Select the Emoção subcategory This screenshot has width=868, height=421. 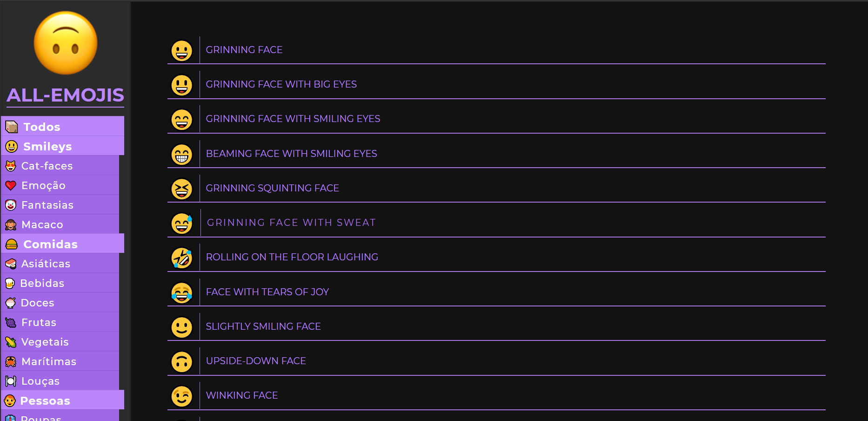tap(43, 185)
